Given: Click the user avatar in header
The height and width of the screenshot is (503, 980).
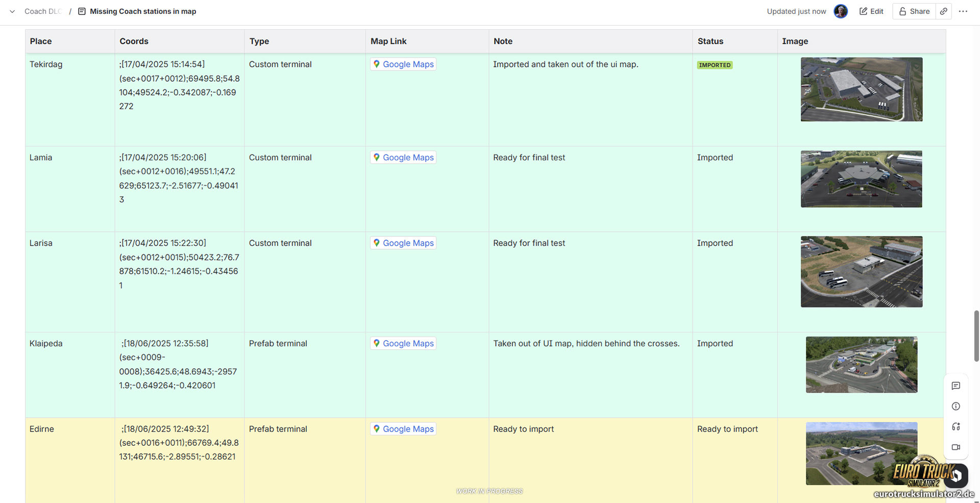Looking at the screenshot, I should pyautogui.click(x=841, y=11).
